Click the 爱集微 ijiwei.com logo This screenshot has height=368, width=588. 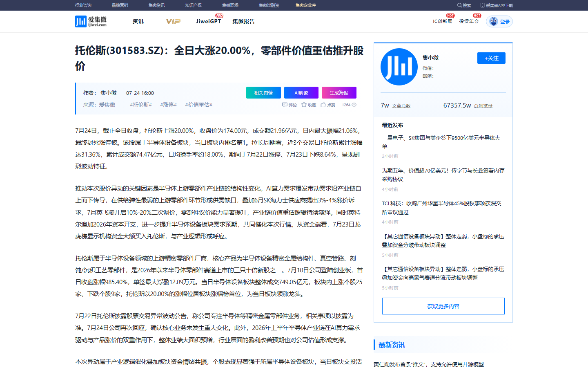91,21
